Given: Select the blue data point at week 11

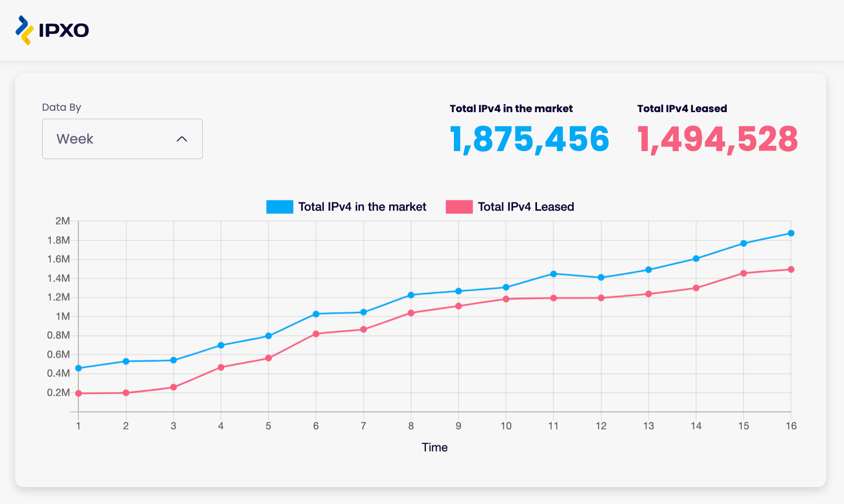Looking at the screenshot, I should coord(553,274).
